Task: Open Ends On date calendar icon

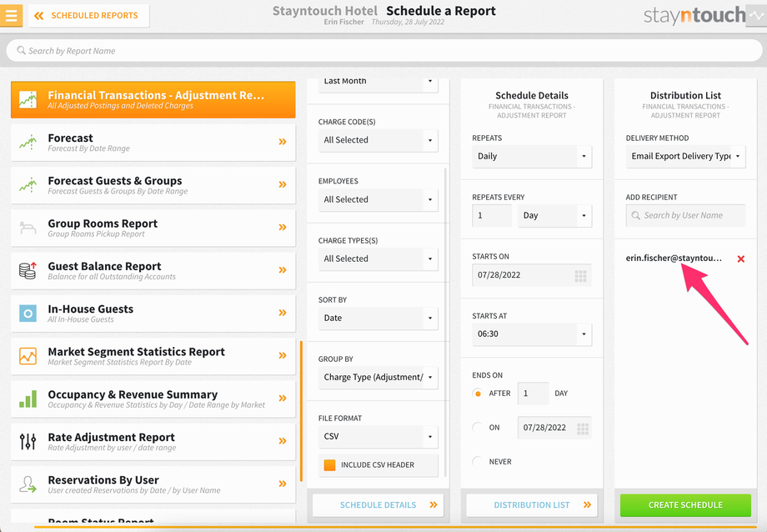Action: click(x=583, y=429)
